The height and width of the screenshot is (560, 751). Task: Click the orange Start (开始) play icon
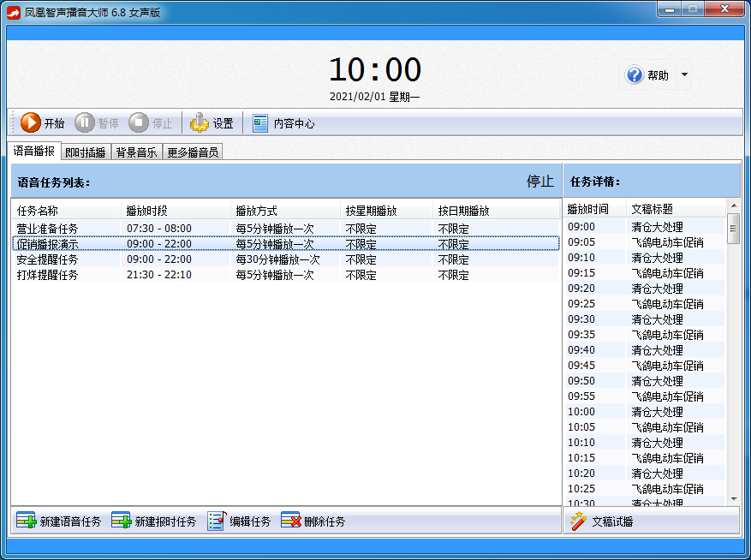(x=31, y=123)
